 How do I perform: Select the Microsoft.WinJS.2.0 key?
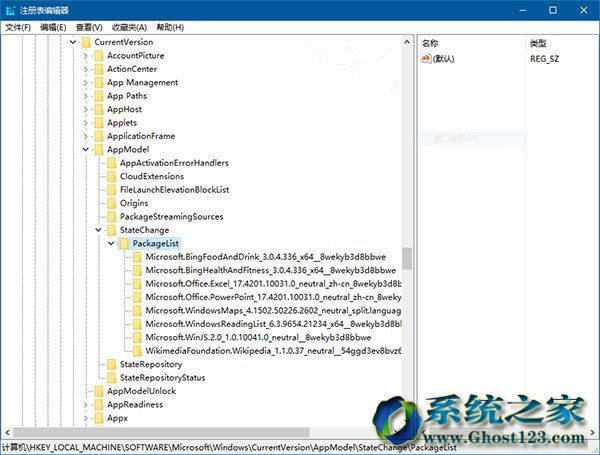[x=258, y=338]
